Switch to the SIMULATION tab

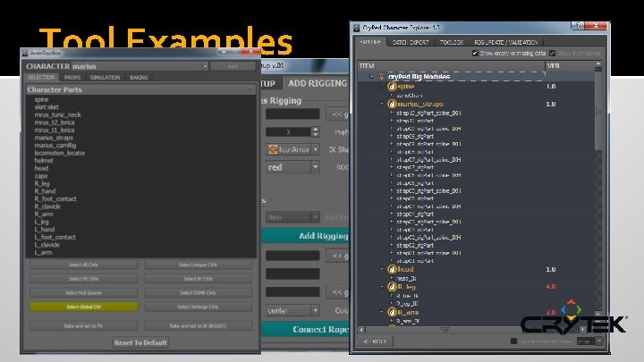pos(106,78)
